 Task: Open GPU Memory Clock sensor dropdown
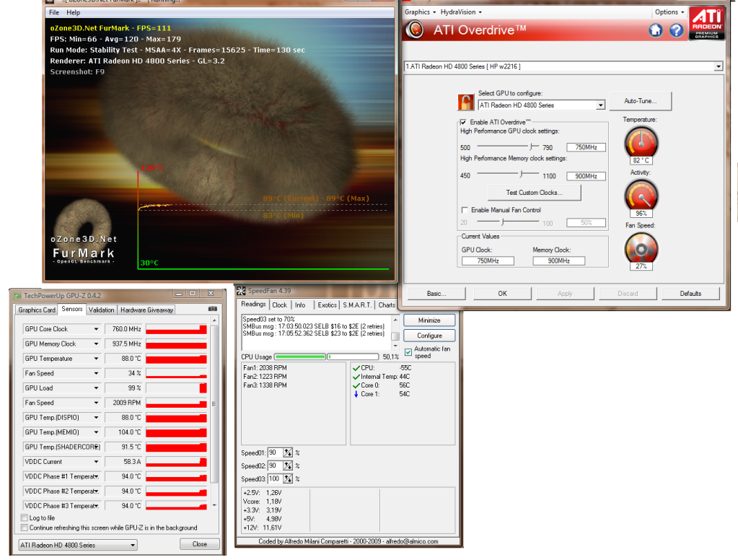(96, 344)
